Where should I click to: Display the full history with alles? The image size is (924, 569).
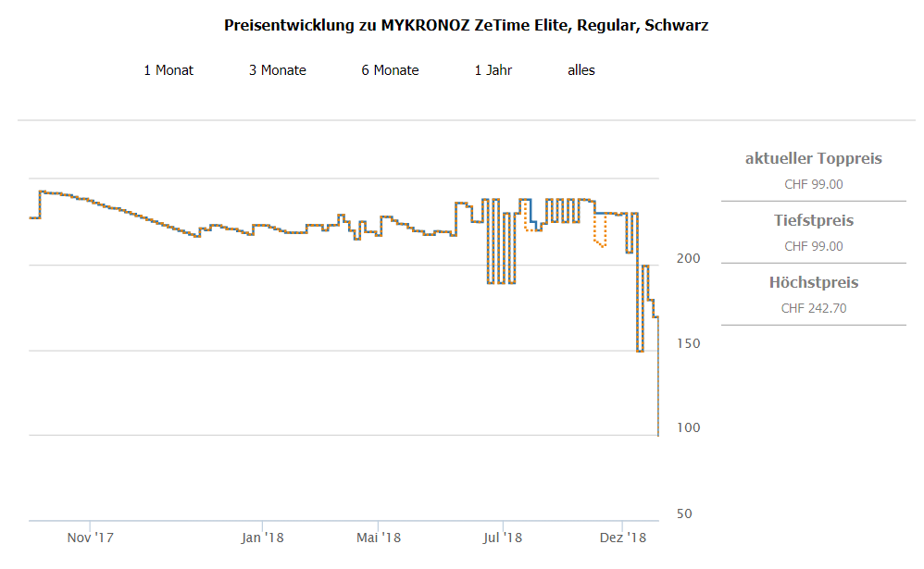click(x=581, y=70)
